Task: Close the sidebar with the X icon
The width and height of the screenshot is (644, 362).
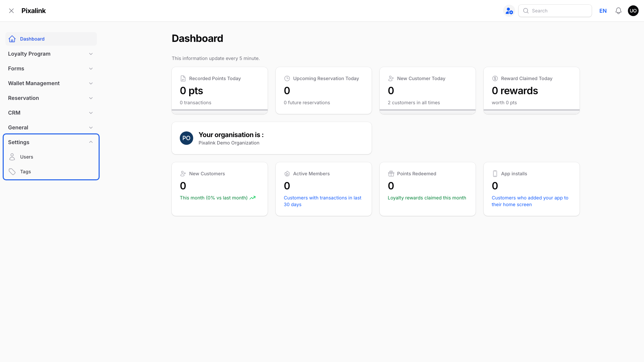Action: pos(11,11)
